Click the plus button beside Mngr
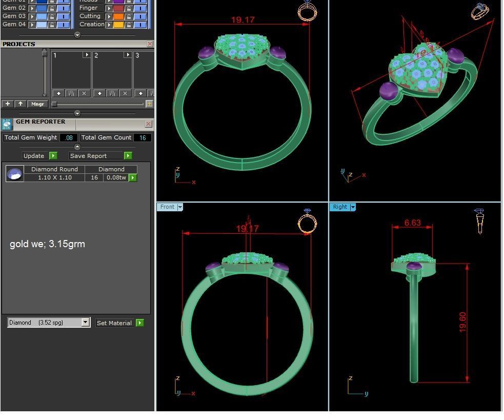This screenshot has height=420, width=504. coord(8,104)
